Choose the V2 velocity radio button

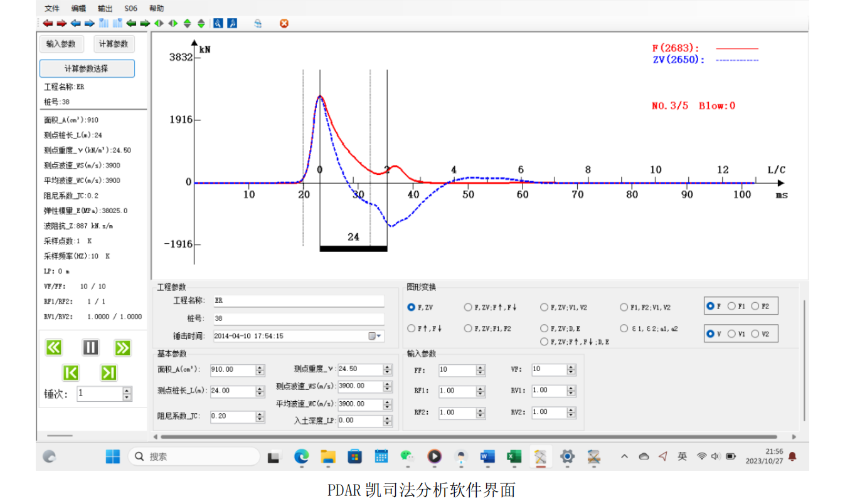[755, 334]
